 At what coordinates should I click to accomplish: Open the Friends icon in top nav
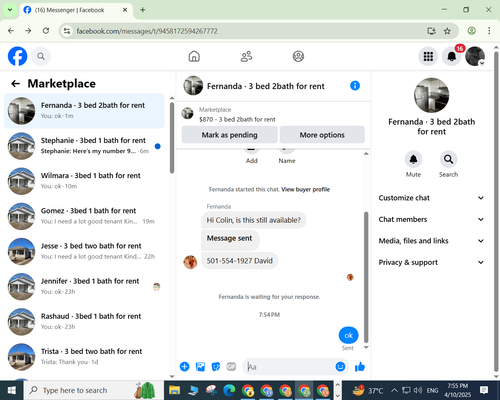(x=246, y=56)
